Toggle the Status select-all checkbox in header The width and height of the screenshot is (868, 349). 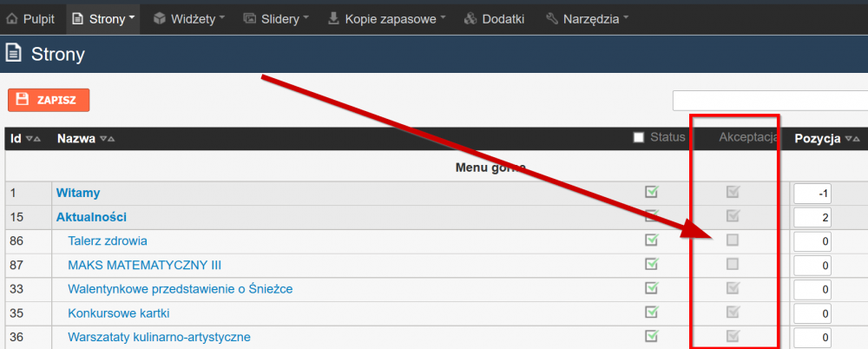(639, 137)
